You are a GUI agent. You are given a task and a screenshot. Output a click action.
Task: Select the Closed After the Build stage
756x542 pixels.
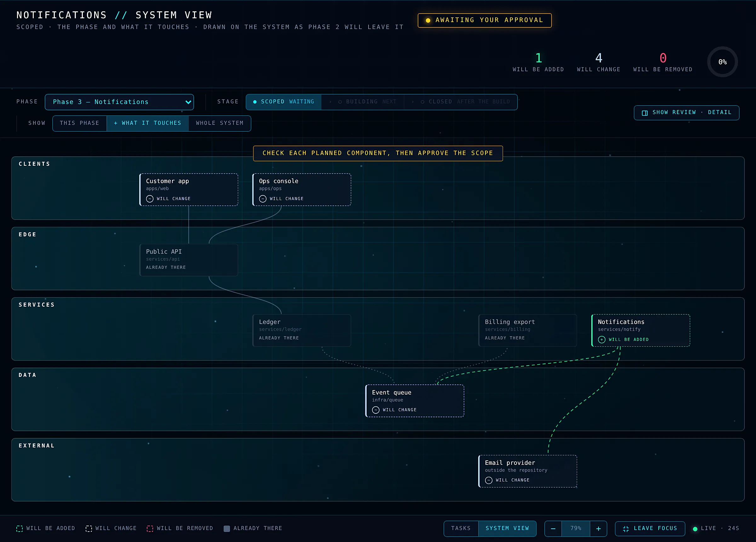(x=461, y=102)
